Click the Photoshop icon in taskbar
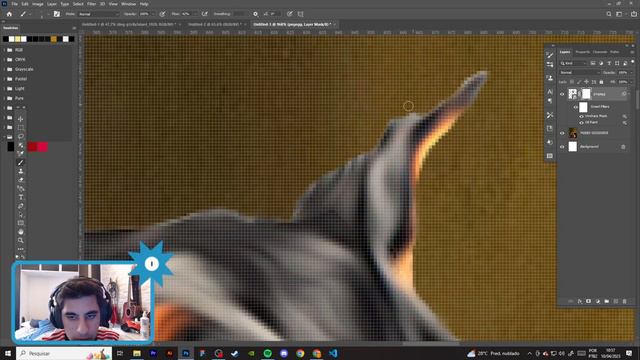This screenshot has width=640, height=360. coord(186,353)
